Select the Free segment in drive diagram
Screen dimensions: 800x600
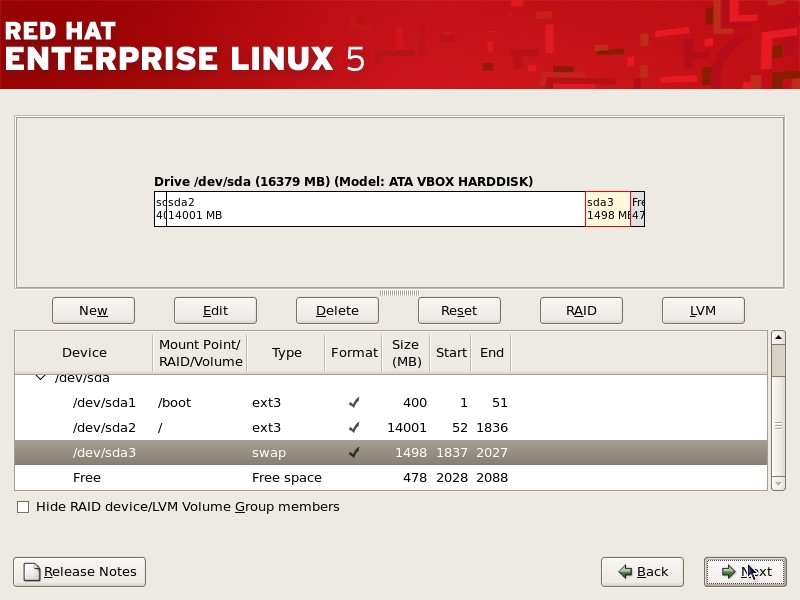click(638, 209)
